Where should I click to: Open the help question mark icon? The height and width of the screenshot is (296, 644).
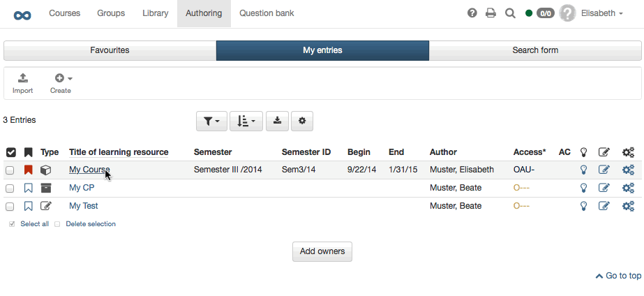click(472, 13)
